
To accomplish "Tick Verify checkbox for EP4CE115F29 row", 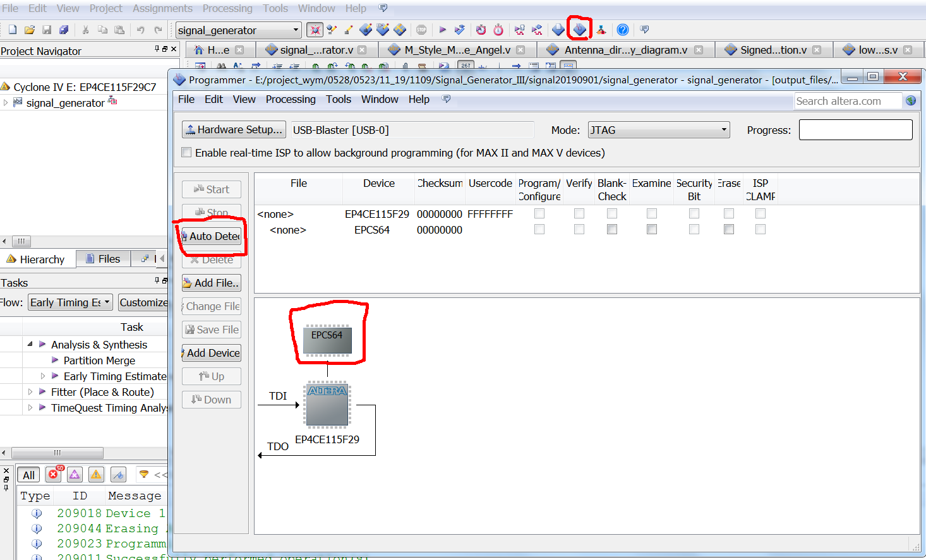I will [x=579, y=213].
